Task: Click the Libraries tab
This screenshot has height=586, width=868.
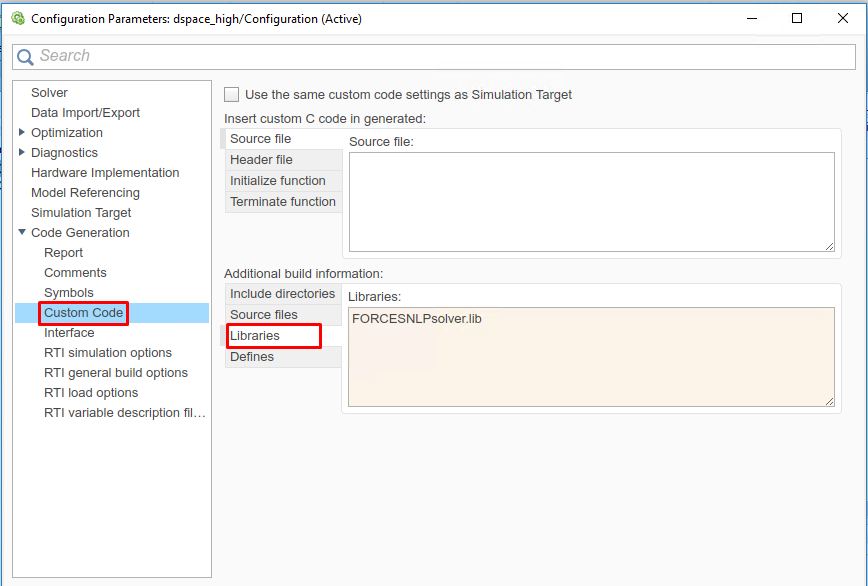Action: click(x=255, y=336)
